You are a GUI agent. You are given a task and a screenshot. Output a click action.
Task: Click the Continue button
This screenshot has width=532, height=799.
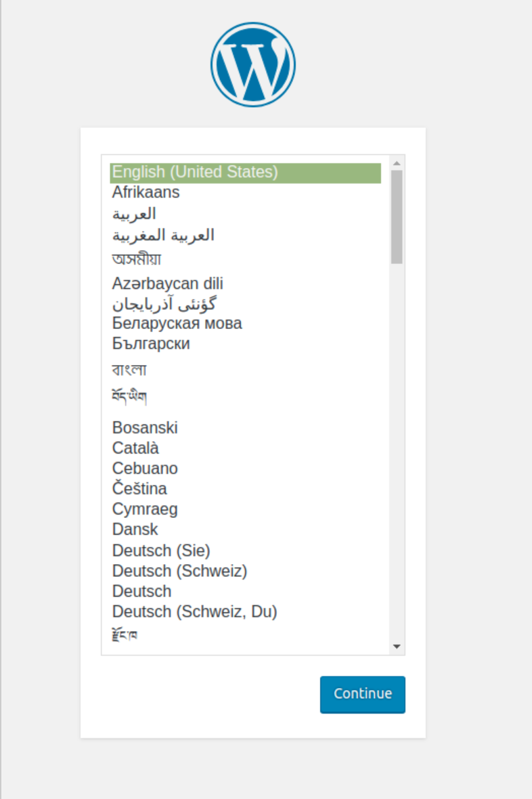pyautogui.click(x=362, y=694)
